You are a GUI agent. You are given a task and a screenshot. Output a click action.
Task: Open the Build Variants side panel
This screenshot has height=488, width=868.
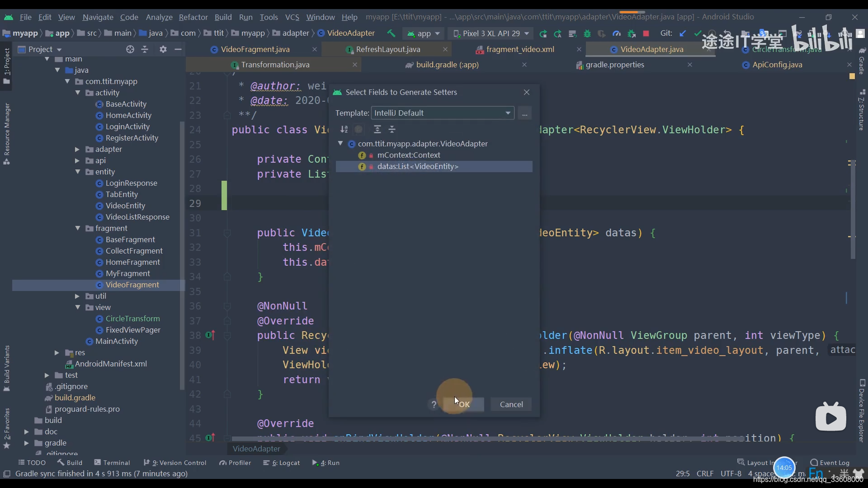click(7, 368)
